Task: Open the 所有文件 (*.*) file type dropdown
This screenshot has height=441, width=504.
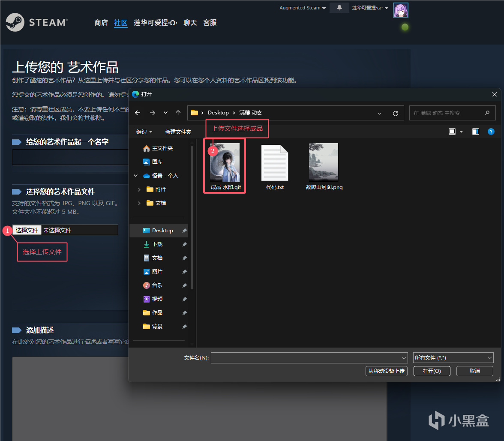Action: point(453,358)
